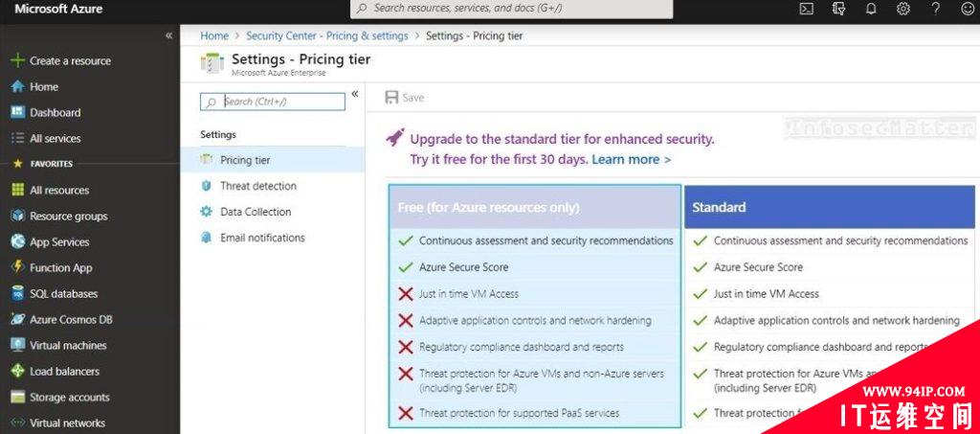
Task: Open the feedback smiley icon
Action: click(968, 9)
